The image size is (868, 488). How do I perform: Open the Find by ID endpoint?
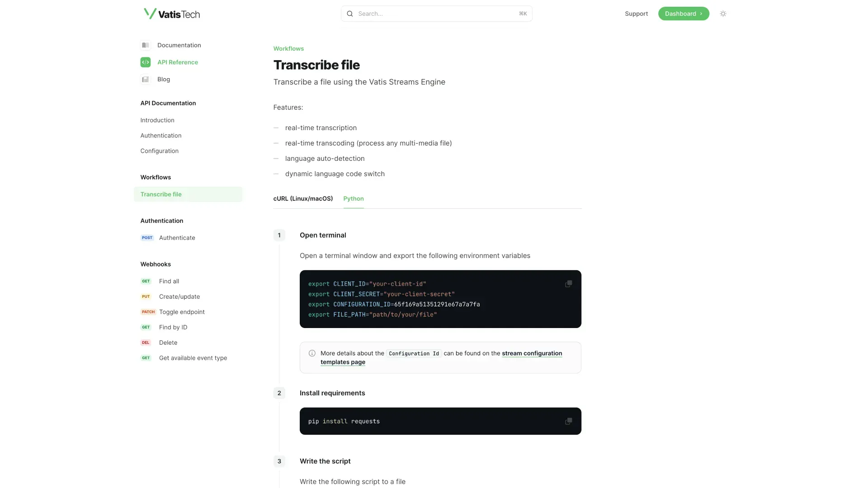point(173,327)
